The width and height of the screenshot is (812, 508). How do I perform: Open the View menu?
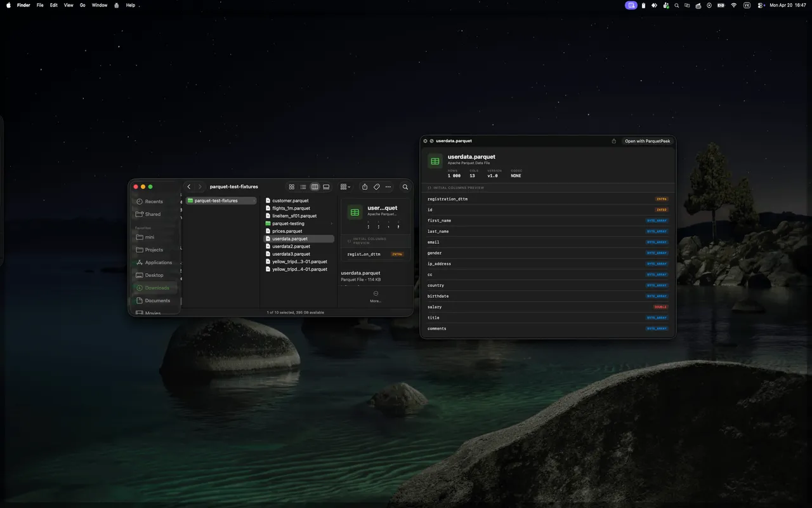tap(69, 5)
